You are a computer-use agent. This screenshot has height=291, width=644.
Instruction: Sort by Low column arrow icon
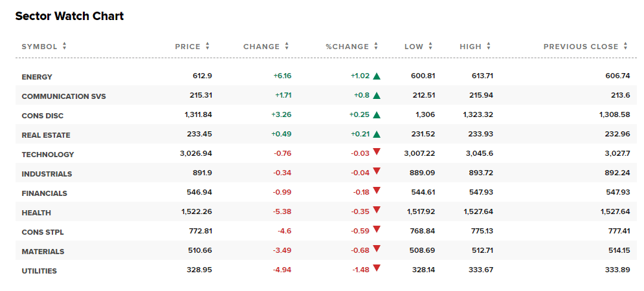coord(430,47)
